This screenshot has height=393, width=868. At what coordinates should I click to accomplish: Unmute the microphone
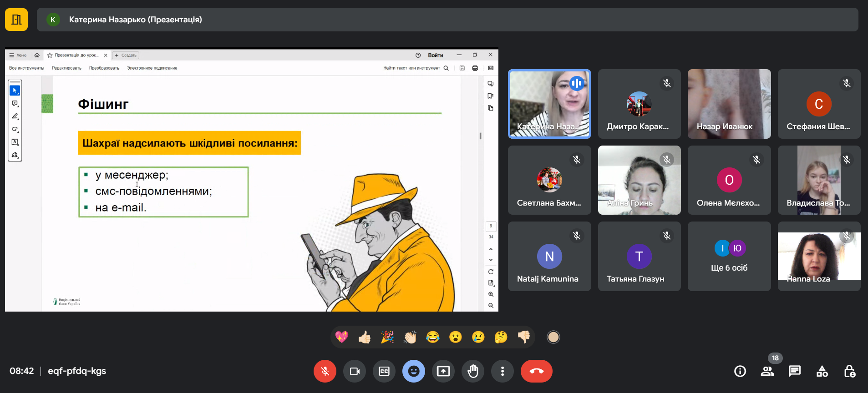[x=325, y=371]
